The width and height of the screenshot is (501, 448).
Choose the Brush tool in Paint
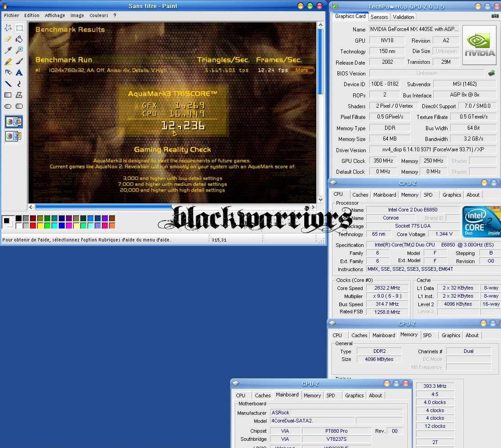pos(19,61)
